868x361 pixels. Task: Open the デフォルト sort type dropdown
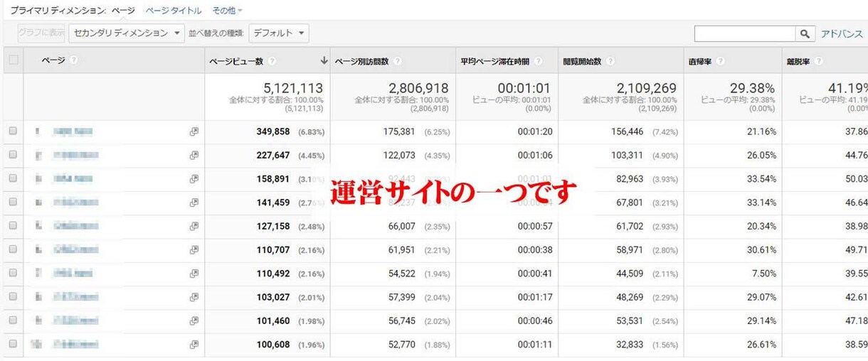click(x=279, y=33)
